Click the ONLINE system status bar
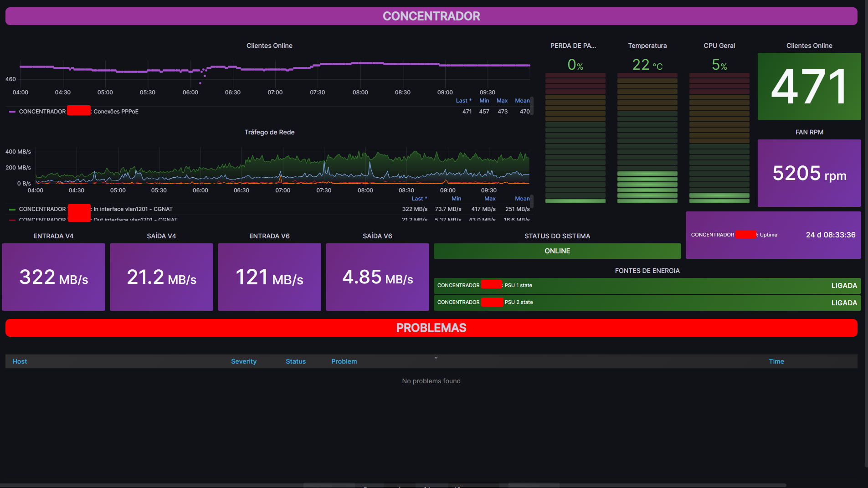This screenshot has width=868, height=488. pyautogui.click(x=557, y=251)
